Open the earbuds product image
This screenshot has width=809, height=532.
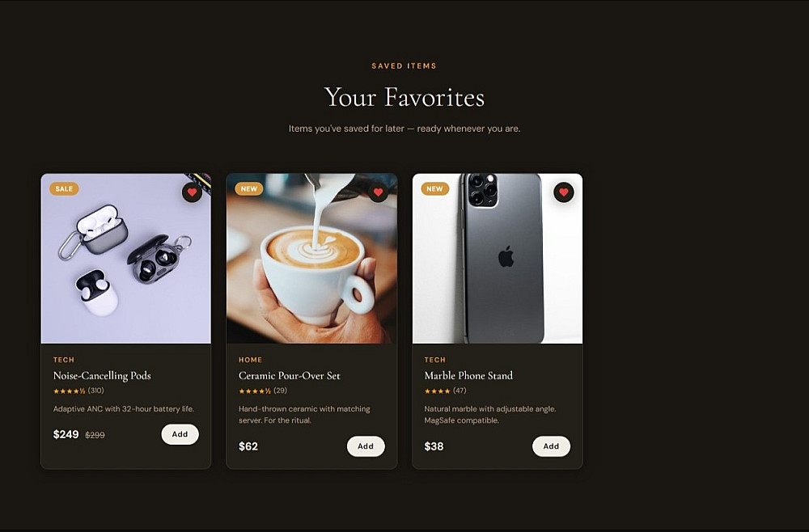126,258
